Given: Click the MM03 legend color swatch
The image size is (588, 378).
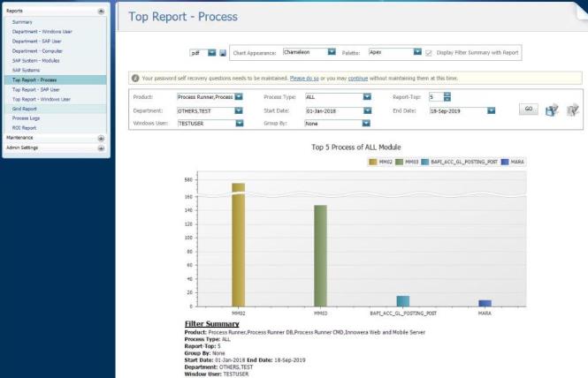Looking at the screenshot, I should point(400,162).
